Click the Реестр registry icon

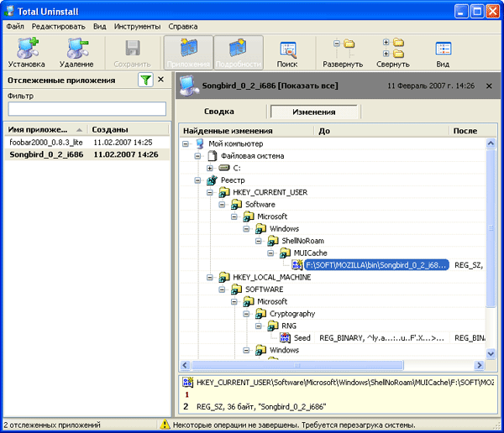[213, 180]
